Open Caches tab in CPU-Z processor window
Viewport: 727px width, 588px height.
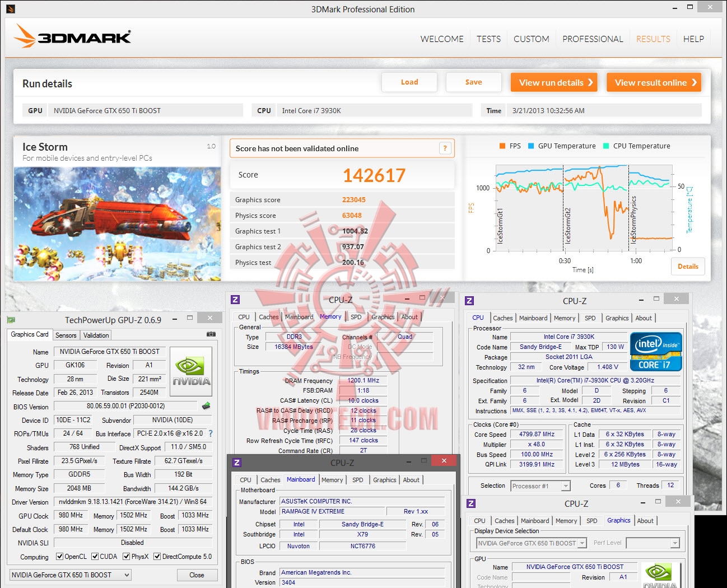point(503,318)
